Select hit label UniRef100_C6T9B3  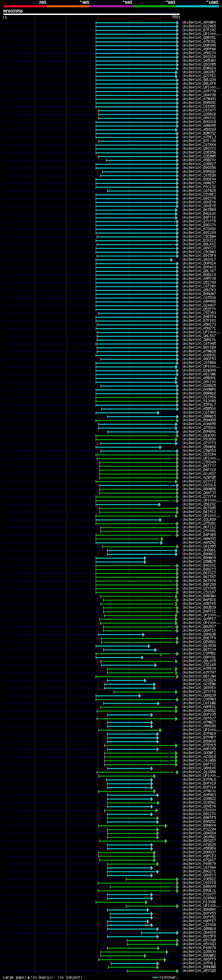(x=199, y=412)
